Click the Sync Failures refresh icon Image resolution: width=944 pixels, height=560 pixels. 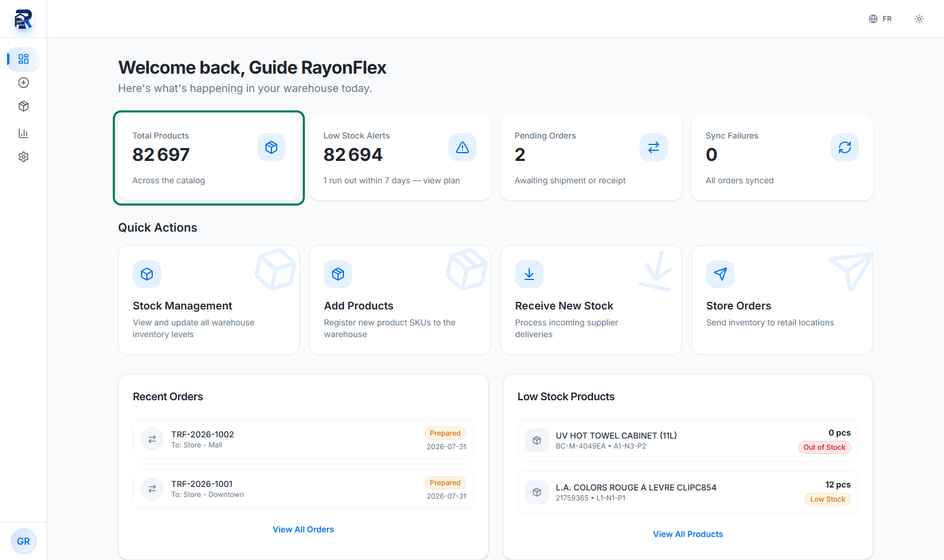pyautogui.click(x=845, y=147)
